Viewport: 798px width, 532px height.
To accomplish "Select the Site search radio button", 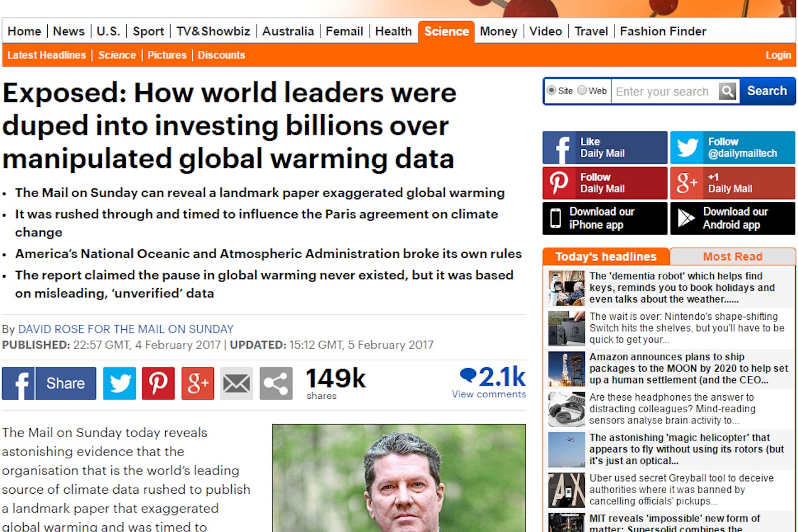I will click(551, 90).
